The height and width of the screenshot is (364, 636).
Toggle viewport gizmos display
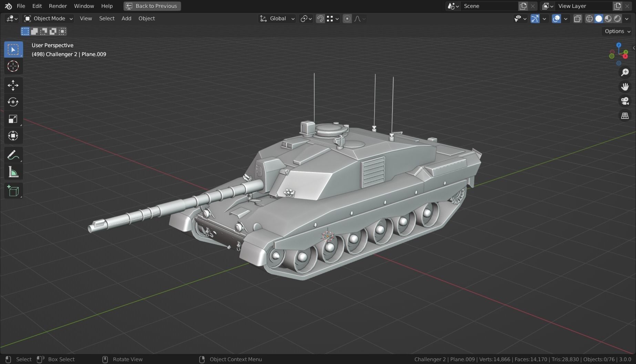[535, 19]
